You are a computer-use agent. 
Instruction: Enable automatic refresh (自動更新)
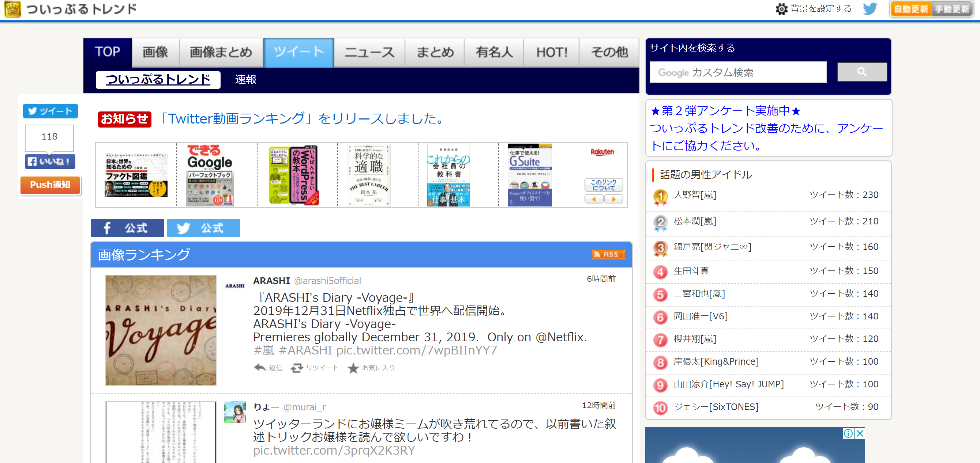pos(910,9)
